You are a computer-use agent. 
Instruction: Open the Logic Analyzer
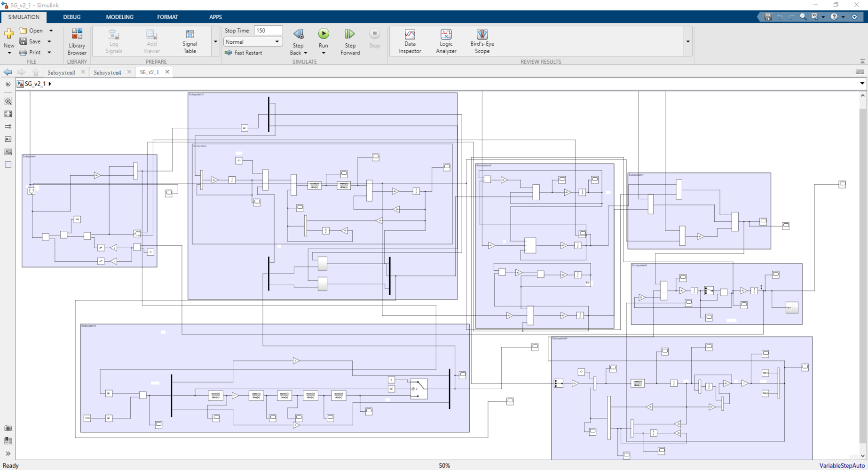(x=446, y=41)
